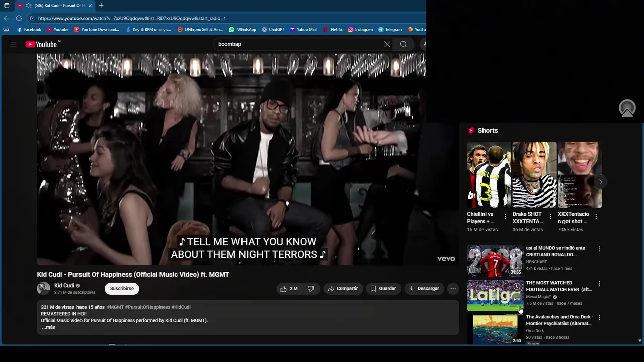Subscribe with the Suscribirse button
The image size is (644, 362).
click(x=122, y=289)
